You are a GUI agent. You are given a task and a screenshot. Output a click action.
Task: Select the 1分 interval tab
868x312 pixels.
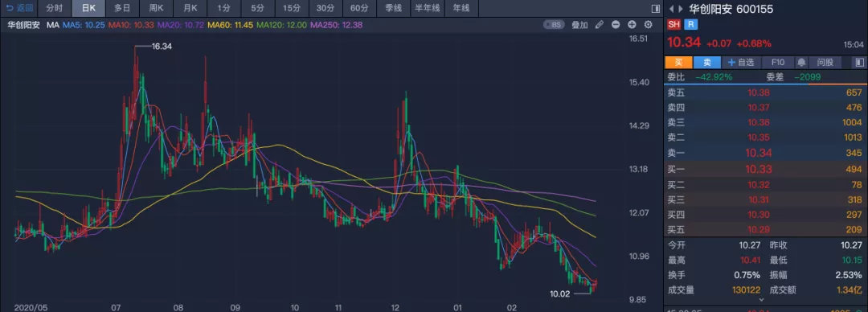coord(223,8)
